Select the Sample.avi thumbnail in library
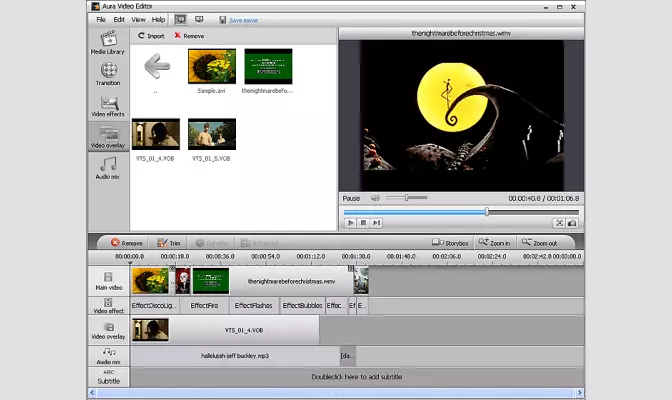 [x=212, y=66]
